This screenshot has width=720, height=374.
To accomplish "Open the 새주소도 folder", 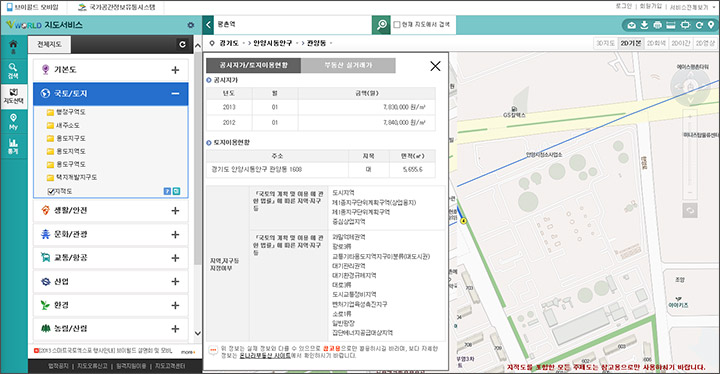I will [63, 125].
